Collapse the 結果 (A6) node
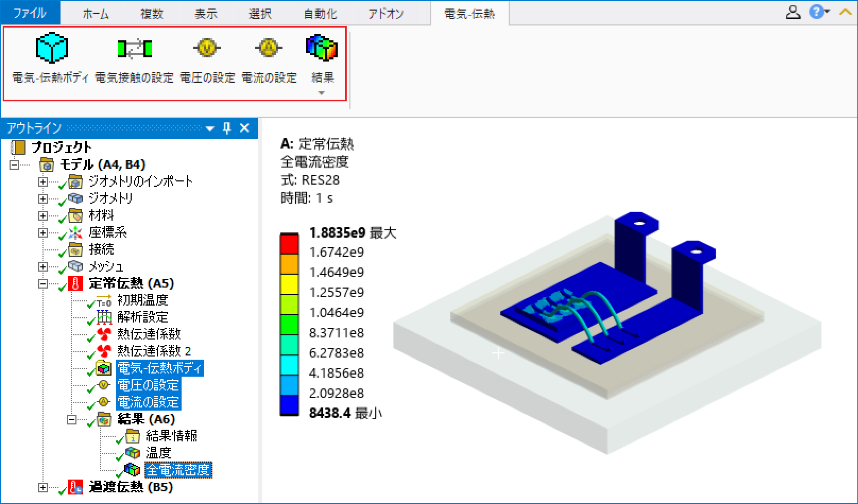Screen dimensions: 858x504 (72, 419)
